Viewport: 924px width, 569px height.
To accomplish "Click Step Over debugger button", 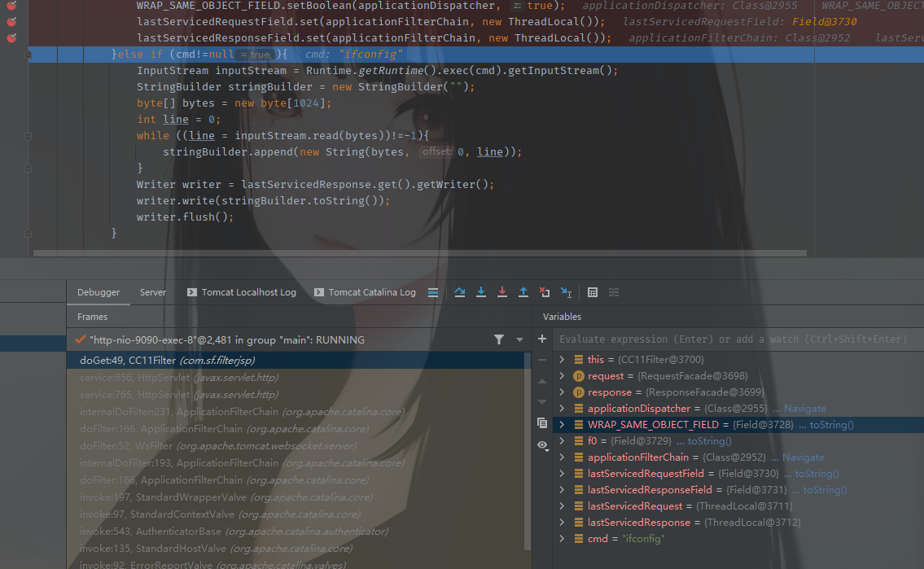I will point(460,293).
